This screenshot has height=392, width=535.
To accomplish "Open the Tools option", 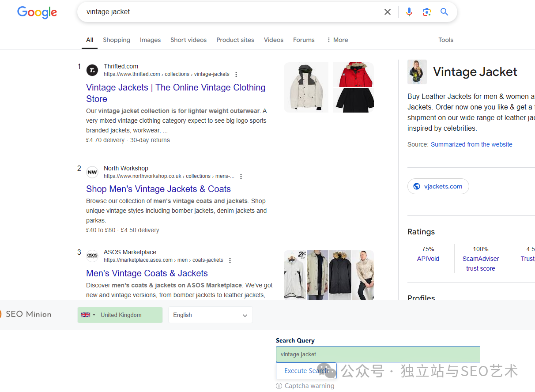I will pos(446,40).
